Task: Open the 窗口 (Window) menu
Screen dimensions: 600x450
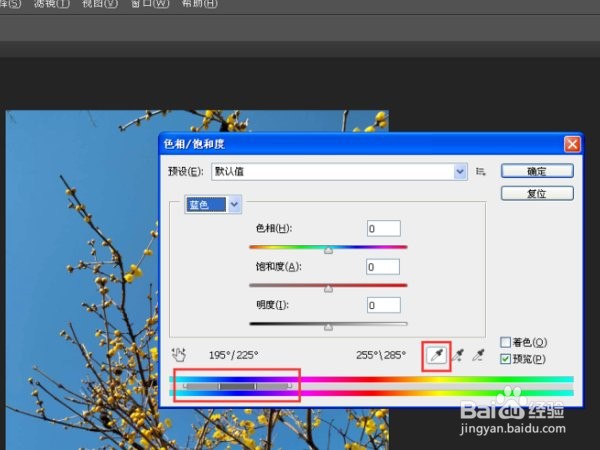Action: tap(150, 4)
